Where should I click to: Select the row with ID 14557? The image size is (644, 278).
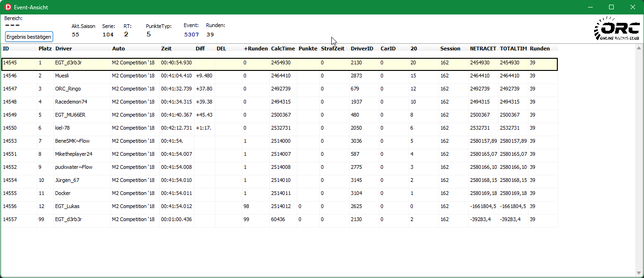tap(10, 219)
